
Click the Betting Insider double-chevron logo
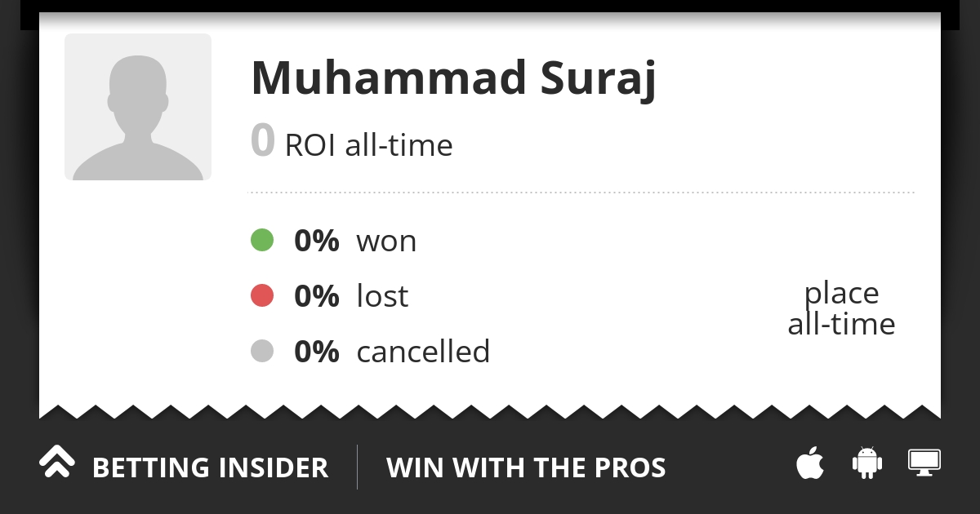56,463
